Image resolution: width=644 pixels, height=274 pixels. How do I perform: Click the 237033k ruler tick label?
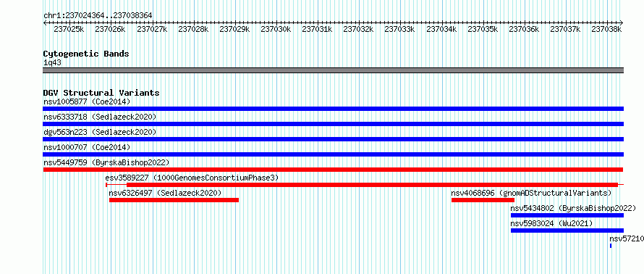point(400,30)
